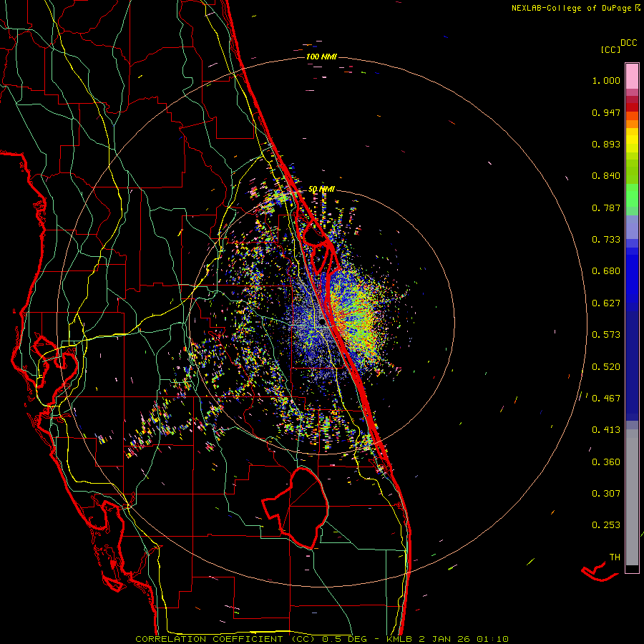Click the 0.253 scale value label

[606, 525]
